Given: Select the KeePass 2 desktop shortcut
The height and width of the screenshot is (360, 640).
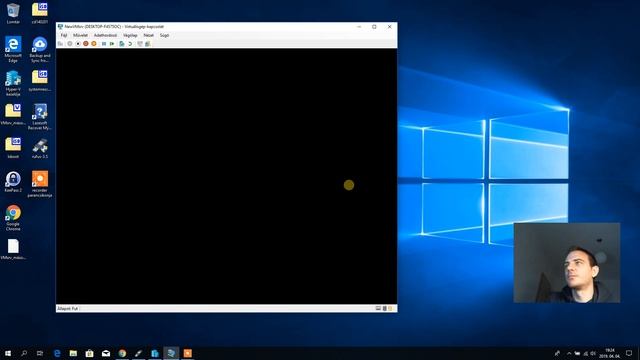Looking at the screenshot, I should tap(13, 182).
